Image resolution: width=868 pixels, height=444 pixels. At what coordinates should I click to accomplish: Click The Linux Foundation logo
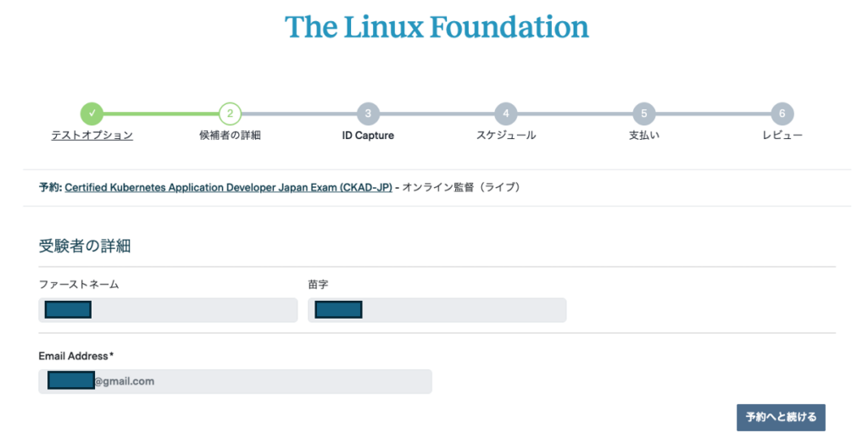(437, 27)
